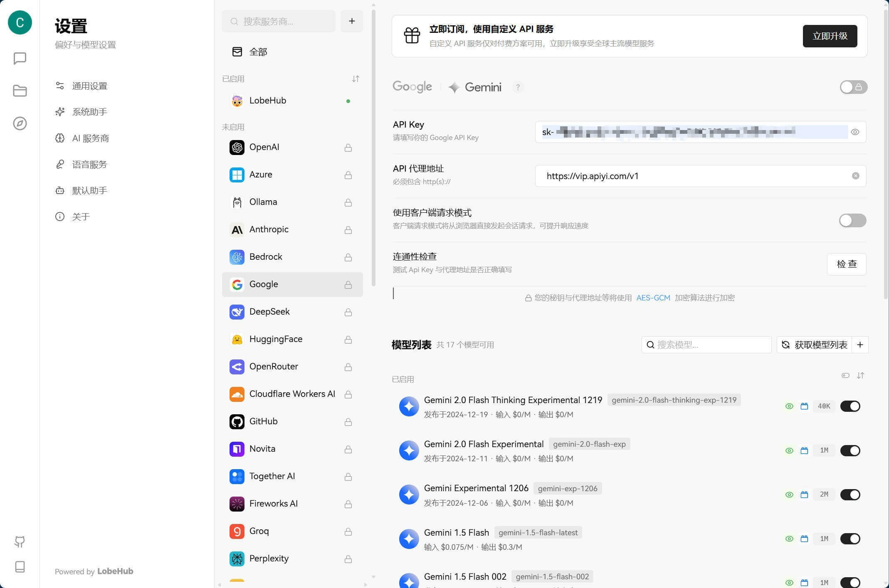
Task: Click 检查 connectivity button
Action: pos(847,264)
